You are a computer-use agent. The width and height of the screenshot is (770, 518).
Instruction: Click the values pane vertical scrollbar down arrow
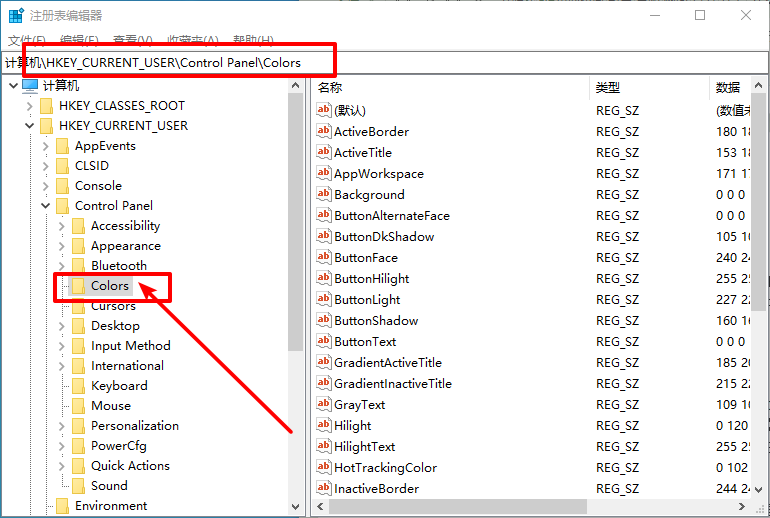(x=759, y=490)
